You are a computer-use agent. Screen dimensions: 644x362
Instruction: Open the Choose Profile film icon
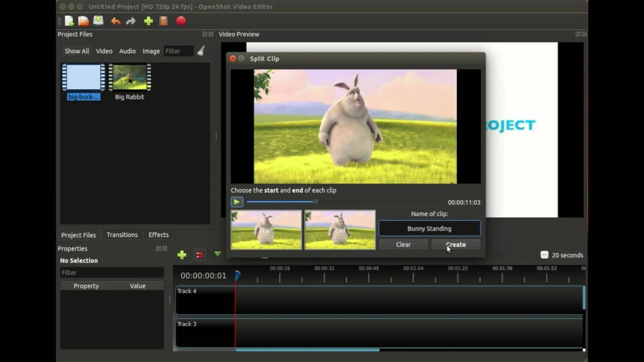[164, 21]
